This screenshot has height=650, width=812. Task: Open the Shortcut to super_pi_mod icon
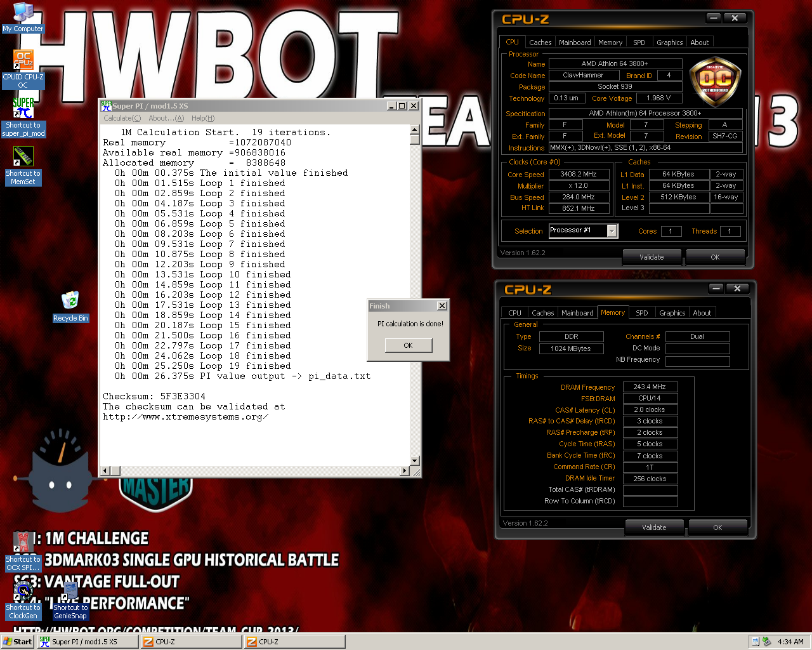[23, 117]
